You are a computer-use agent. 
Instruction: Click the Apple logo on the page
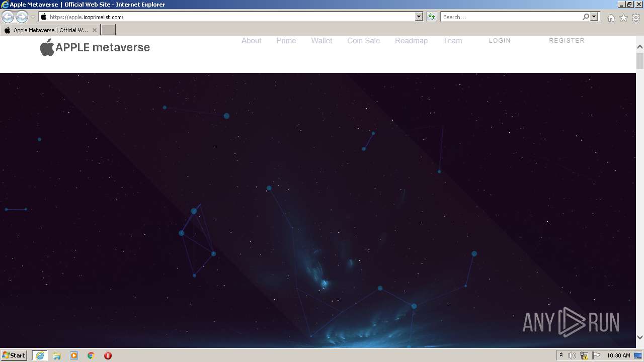tap(47, 47)
